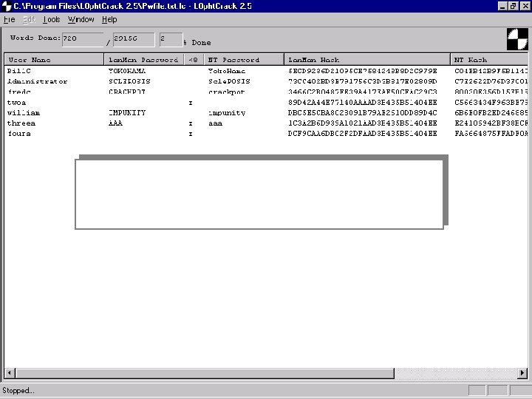Click LanMan hash for Administrator
The height and width of the screenshot is (399, 532).
363,81
